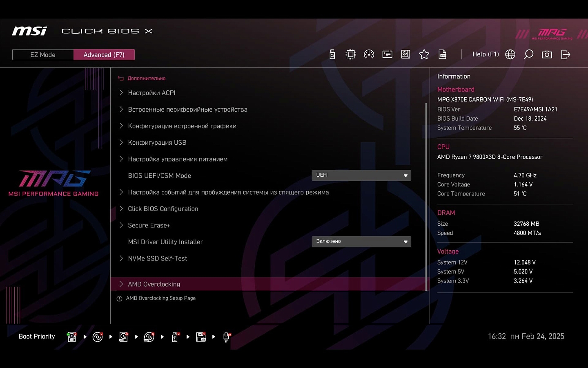Screen dimensions: 588x368
Task: Click the Help (F1) button
Action: coord(485,54)
